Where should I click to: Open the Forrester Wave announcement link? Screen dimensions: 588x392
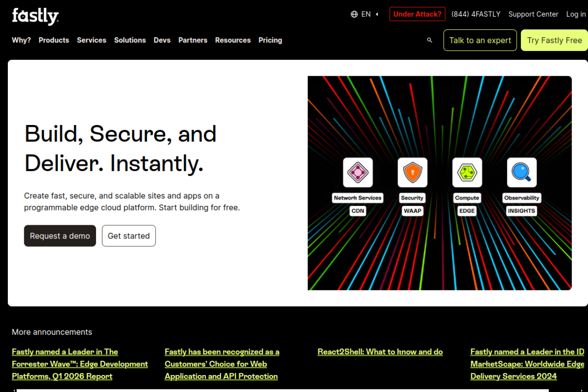click(79, 364)
